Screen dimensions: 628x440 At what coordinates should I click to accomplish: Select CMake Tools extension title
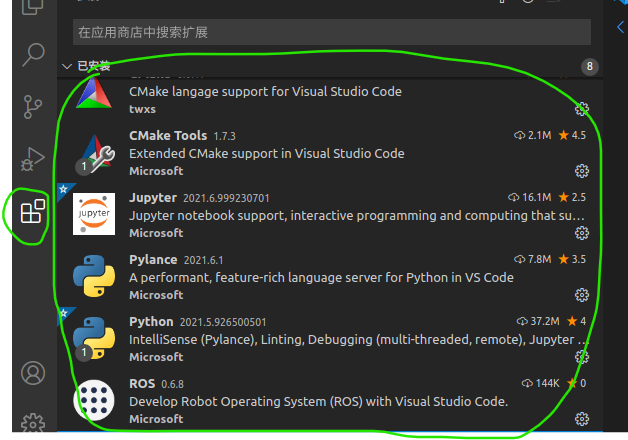pos(168,136)
